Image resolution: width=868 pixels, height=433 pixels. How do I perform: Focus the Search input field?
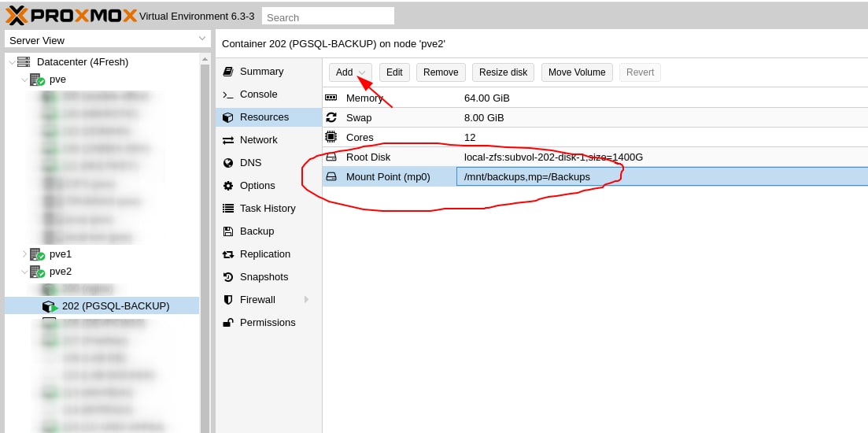click(327, 17)
